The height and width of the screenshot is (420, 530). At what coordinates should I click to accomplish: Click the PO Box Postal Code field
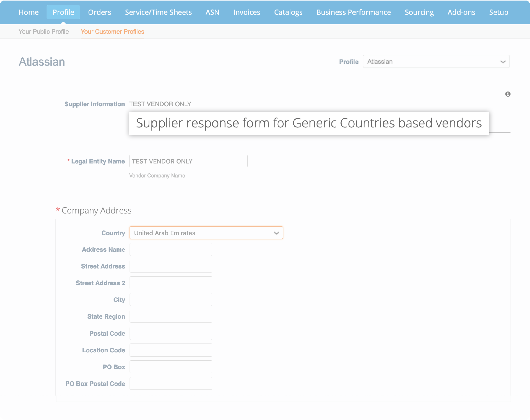[x=171, y=384]
